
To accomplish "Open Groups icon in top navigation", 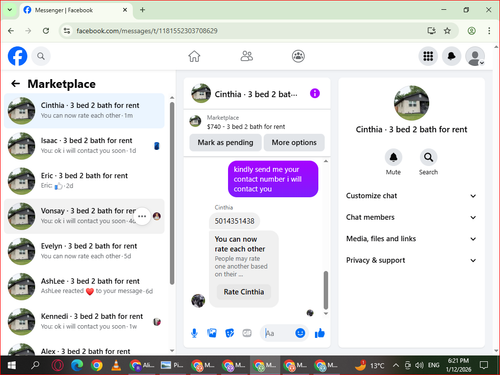I will (x=298, y=56).
